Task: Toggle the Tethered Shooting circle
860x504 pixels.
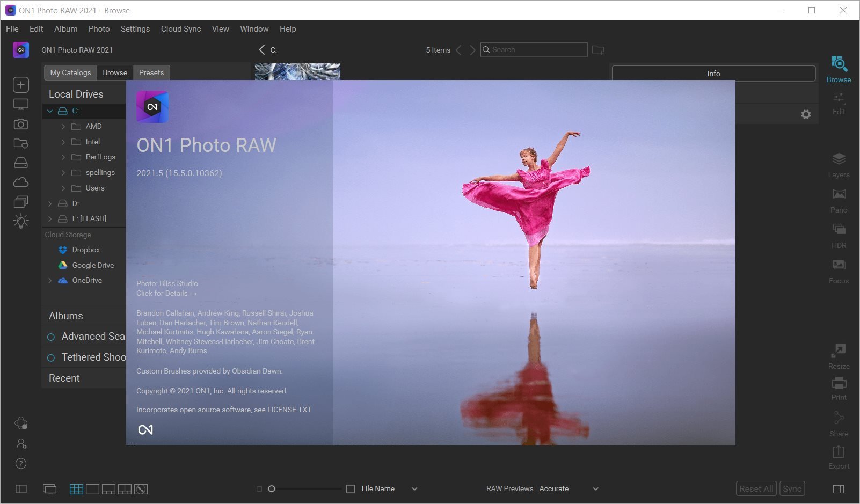Action: pos(51,358)
